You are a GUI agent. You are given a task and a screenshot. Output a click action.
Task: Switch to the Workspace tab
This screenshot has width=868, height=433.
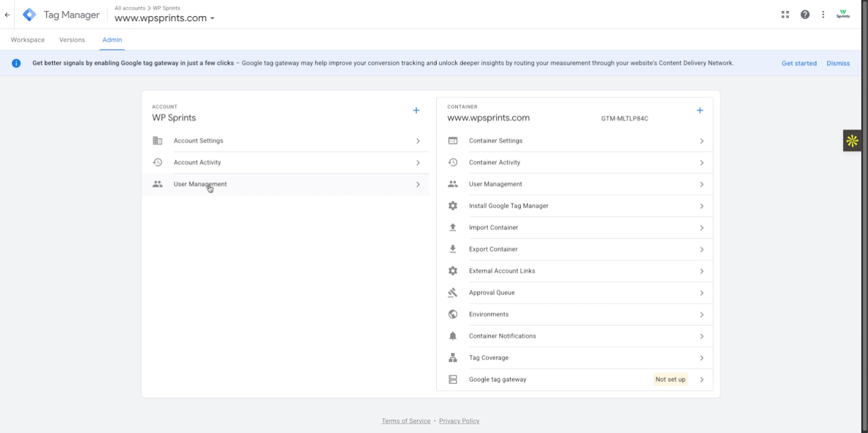(28, 40)
